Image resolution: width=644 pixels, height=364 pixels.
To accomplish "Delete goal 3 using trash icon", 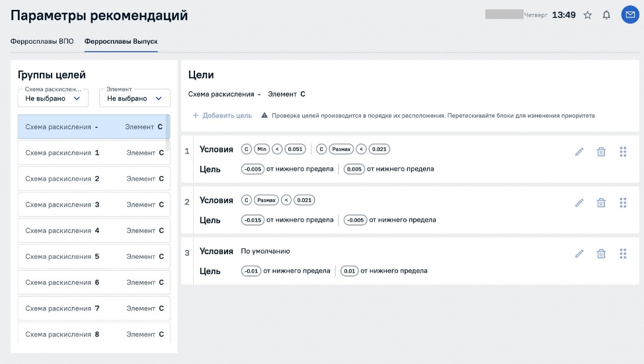I will pos(601,253).
